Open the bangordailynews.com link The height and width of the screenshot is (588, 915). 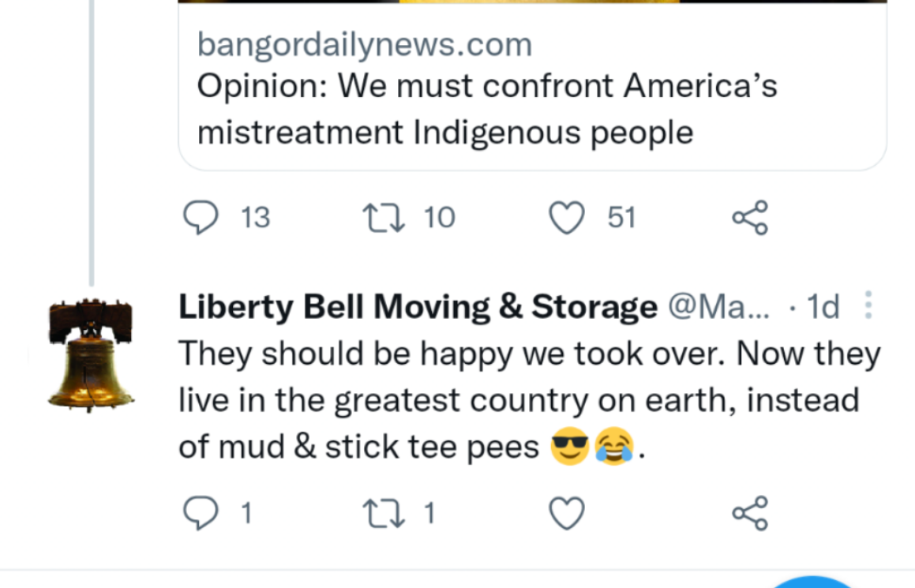(364, 45)
